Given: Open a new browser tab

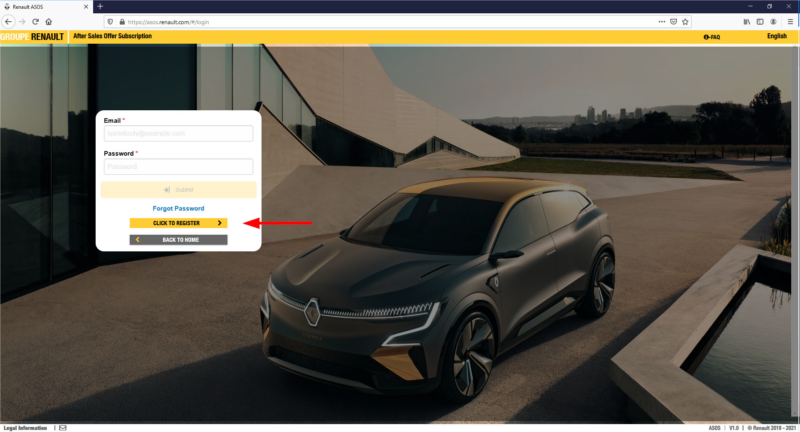Looking at the screenshot, I should tap(100, 6).
